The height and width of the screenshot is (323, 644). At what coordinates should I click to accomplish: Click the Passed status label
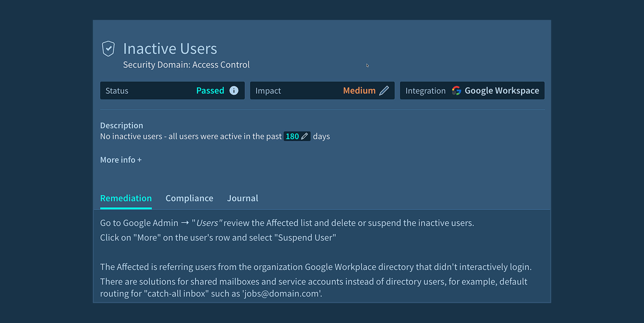210,90
